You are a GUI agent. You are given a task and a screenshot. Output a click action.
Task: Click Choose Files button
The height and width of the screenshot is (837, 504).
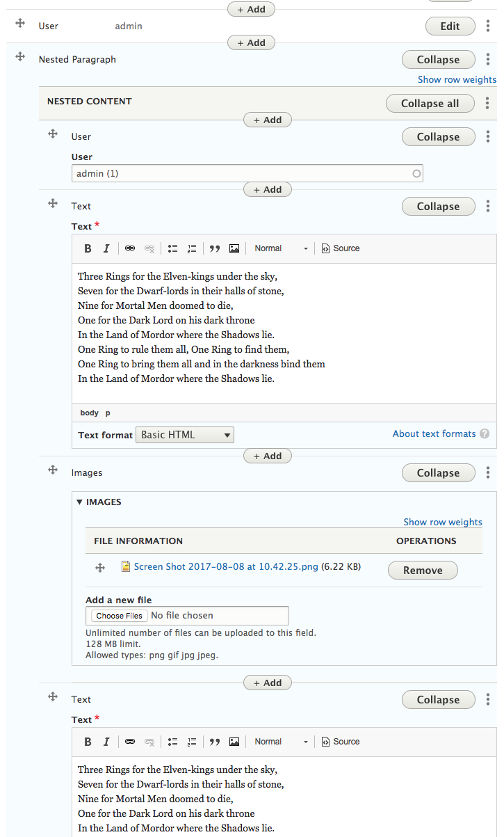click(x=120, y=616)
